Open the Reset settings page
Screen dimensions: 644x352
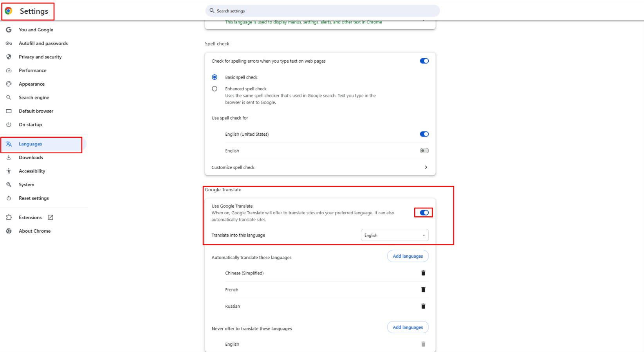tap(34, 198)
